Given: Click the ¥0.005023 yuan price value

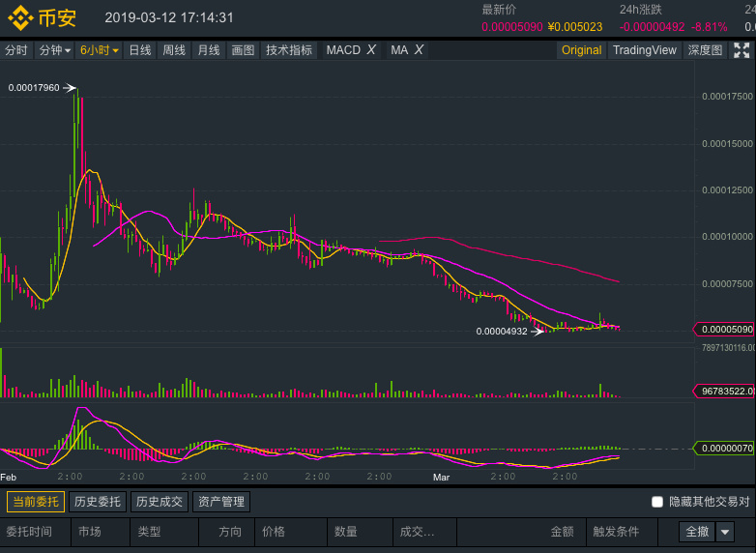Looking at the screenshot, I should pos(575,27).
